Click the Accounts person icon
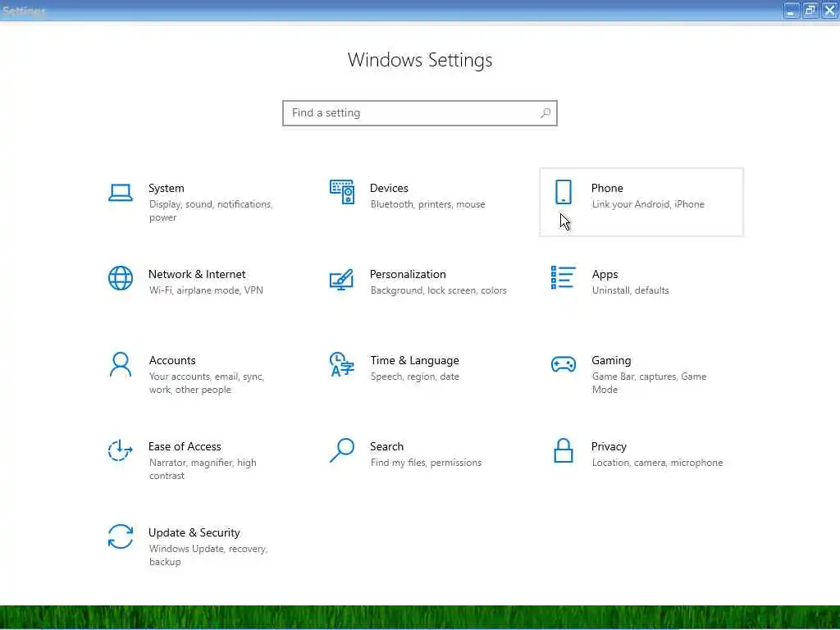 (x=120, y=364)
